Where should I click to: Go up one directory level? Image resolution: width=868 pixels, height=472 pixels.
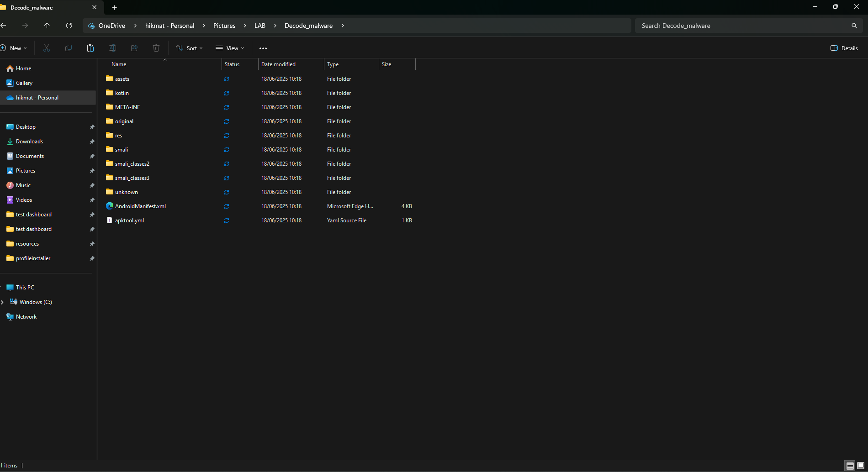[47, 26]
